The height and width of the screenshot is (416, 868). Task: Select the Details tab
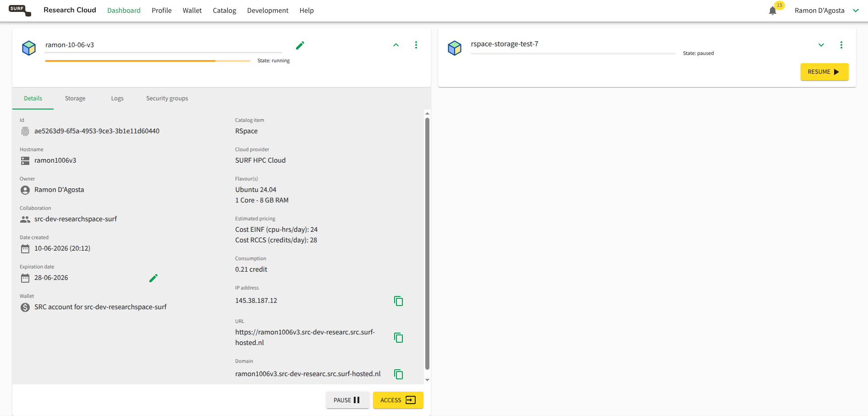pyautogui.click(x=33, y=99)
